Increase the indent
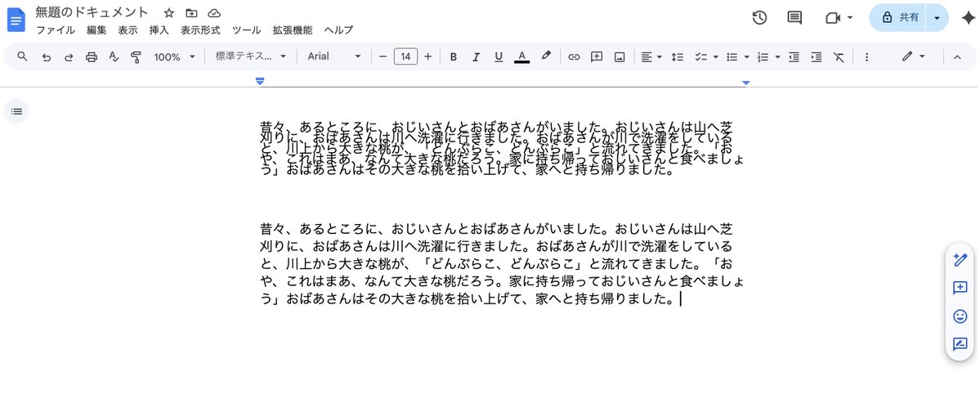 pyautogui.click(x=817, y=57)
